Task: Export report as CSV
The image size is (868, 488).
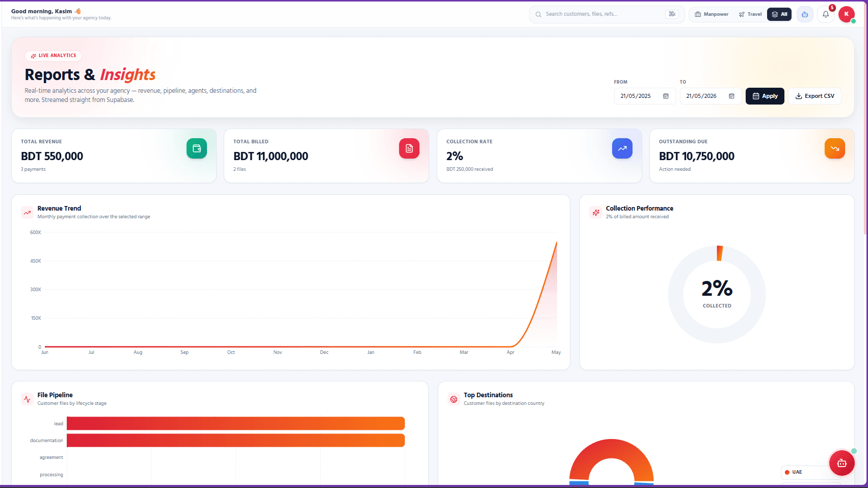Action: [814, 96]
